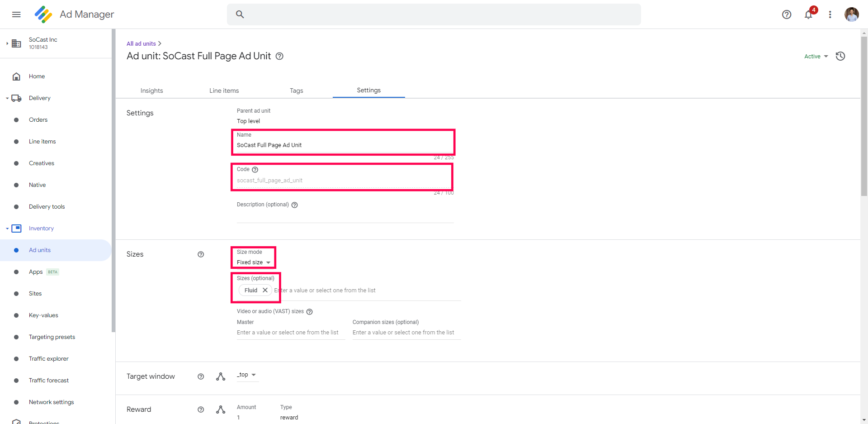Click help icon beside Description (optional)
This screenshot has width=868, height=424.
point(294,205)
